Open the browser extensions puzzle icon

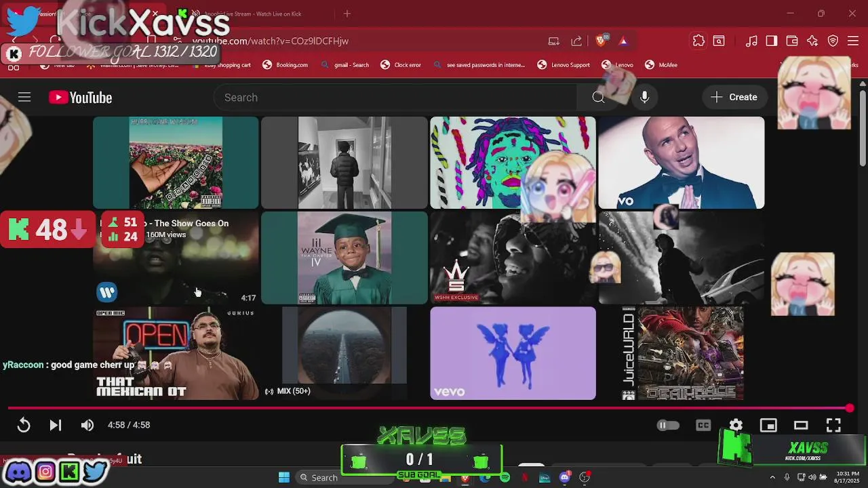tap(698, 41)
